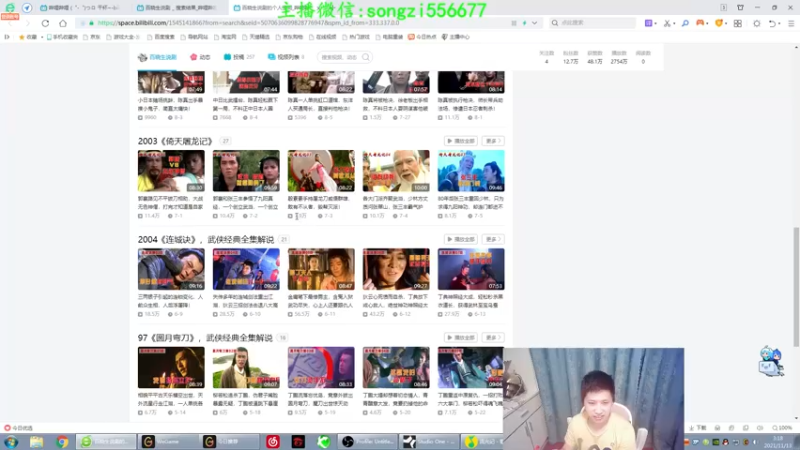
Task: Open the orange shield security icon
Action: pyautogui.click(x=719, y=23)
